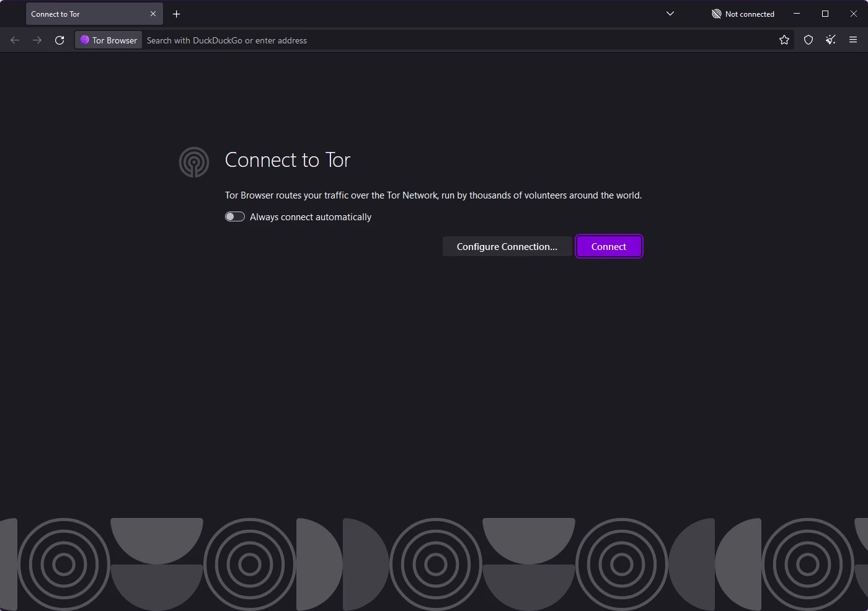Expand the list all tabs chevron
This screenshot has height=611, width=868.
pyautogui.click(x=670, y=14)
